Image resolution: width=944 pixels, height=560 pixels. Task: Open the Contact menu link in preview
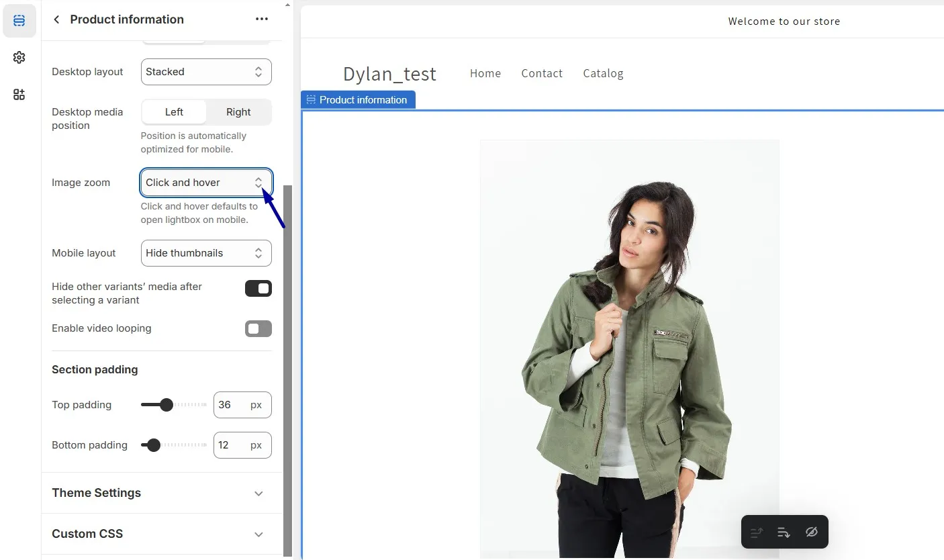542,73
